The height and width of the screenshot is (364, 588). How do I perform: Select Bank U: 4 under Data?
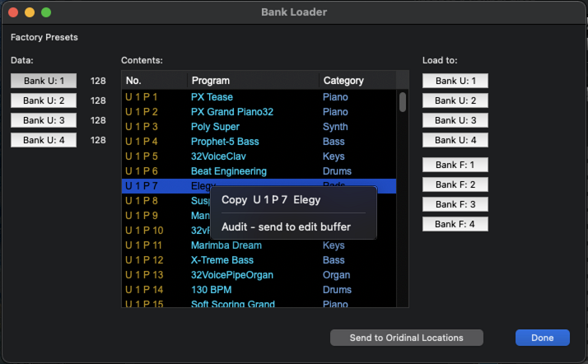(44, 140)
